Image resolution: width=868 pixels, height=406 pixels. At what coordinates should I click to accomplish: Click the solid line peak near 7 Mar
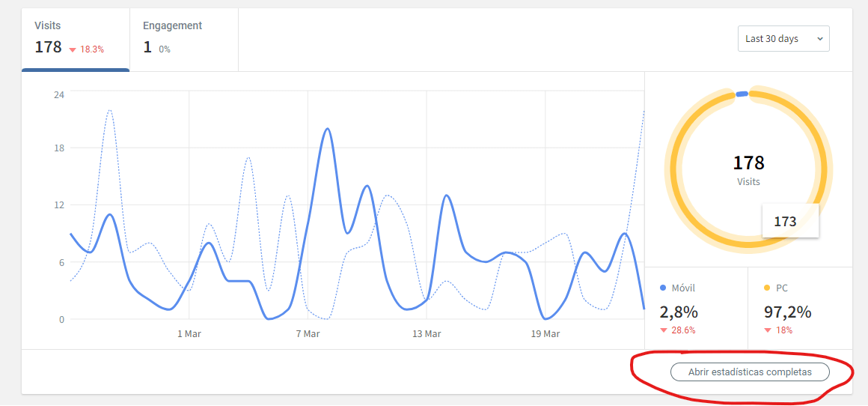click(327, 129)
